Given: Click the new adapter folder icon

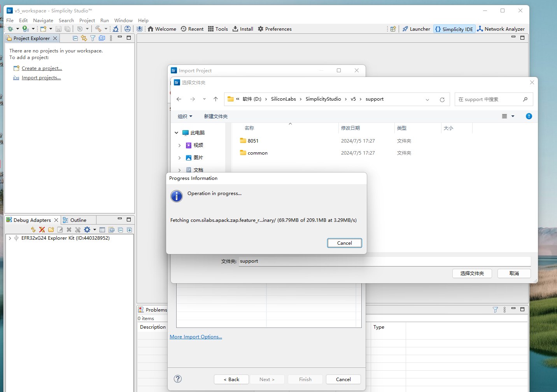Looking at the screenshot, I should 51,230.
